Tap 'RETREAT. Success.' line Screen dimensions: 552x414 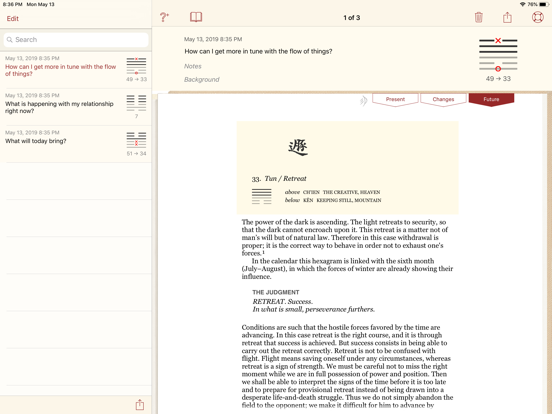pyautogui.click(x=282, y=302)
